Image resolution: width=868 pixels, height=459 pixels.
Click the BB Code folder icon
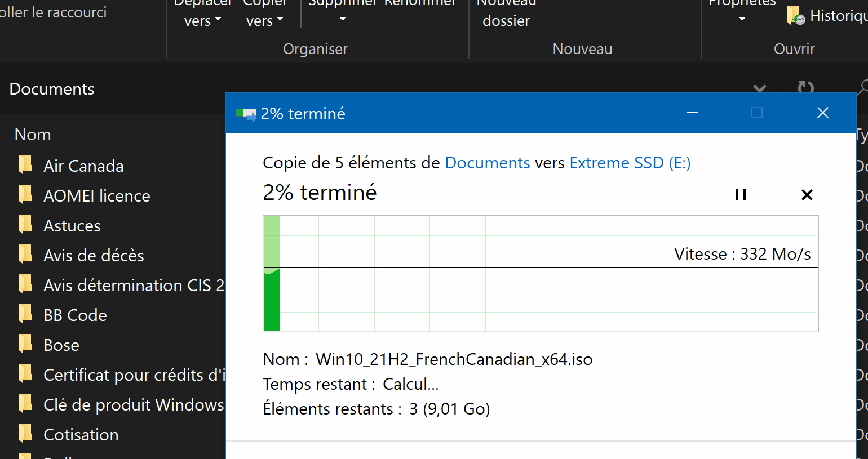[x=25, y=314]
